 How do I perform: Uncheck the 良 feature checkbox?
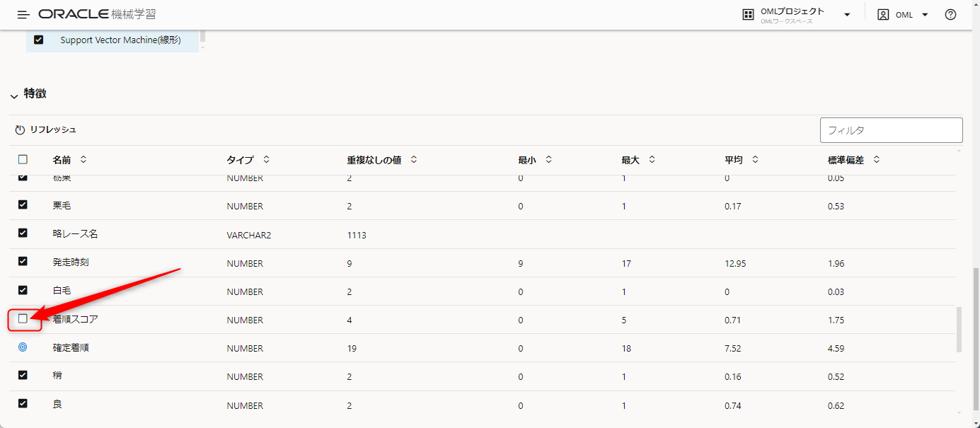click(x=23, y=403)
